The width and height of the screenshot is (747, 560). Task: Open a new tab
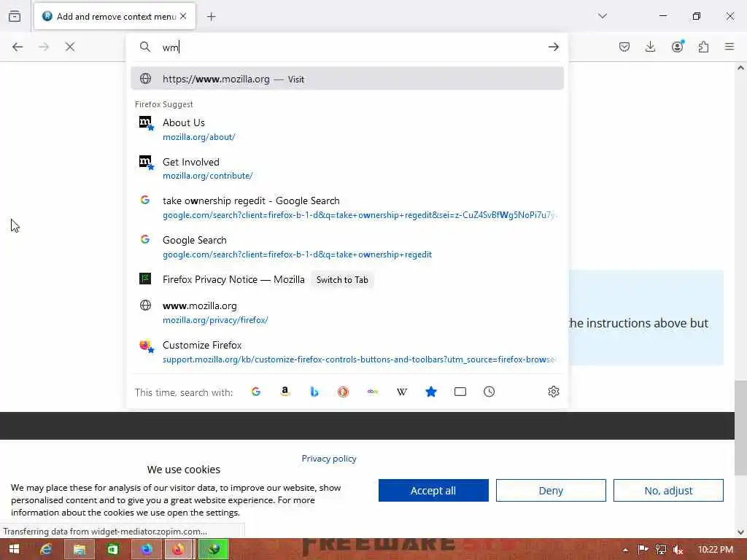212,17
